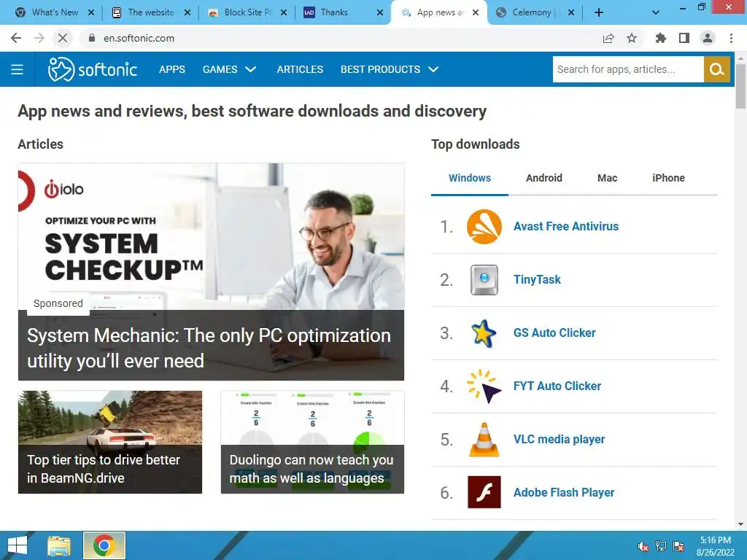Open the Extensions puzzle icon
This screenshot has height=560, width=747.
(x=661, y=38)
